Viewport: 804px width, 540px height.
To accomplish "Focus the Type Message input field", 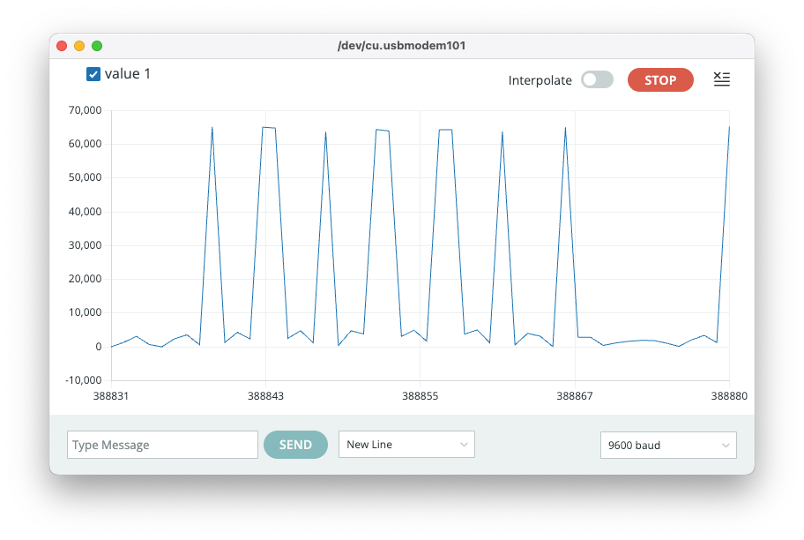I will pos(162,445).
